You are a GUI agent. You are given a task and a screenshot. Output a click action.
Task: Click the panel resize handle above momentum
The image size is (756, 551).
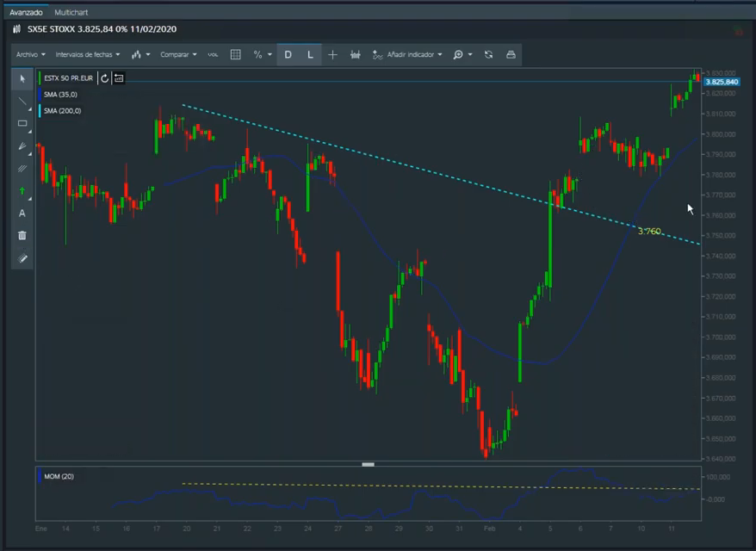point(368,464)
